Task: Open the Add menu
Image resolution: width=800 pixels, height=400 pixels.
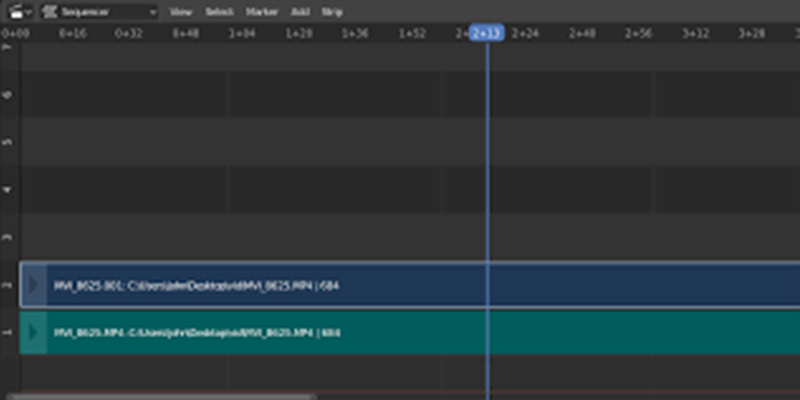Action: coord(300,12)
